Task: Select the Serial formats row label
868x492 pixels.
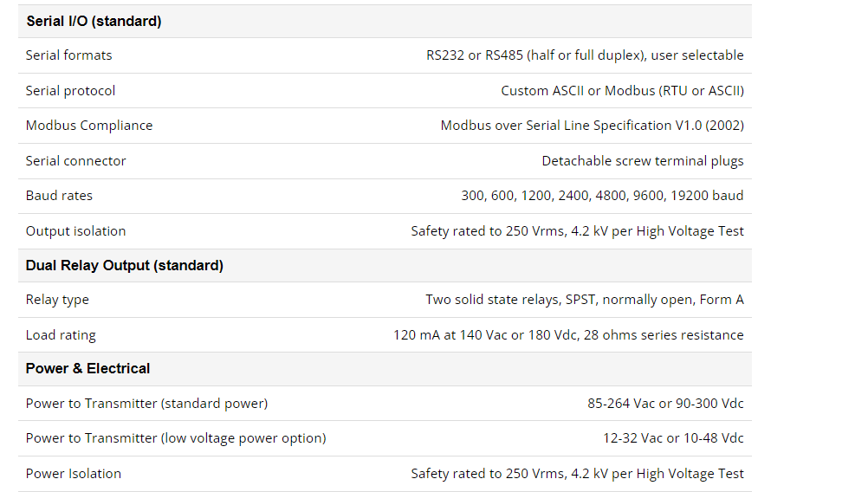Action: click(68, 55)
